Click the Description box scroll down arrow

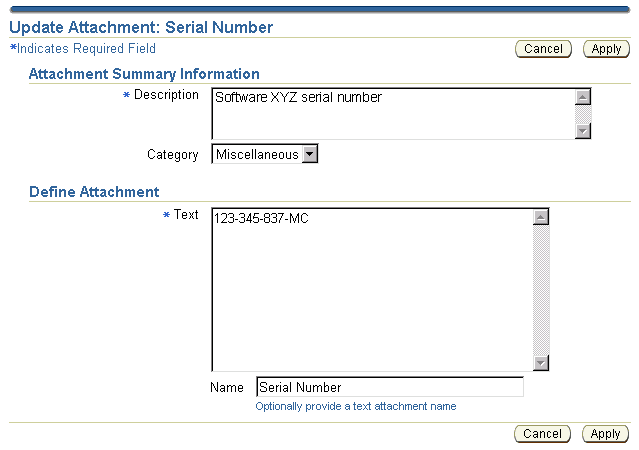[x=583, y=130]
